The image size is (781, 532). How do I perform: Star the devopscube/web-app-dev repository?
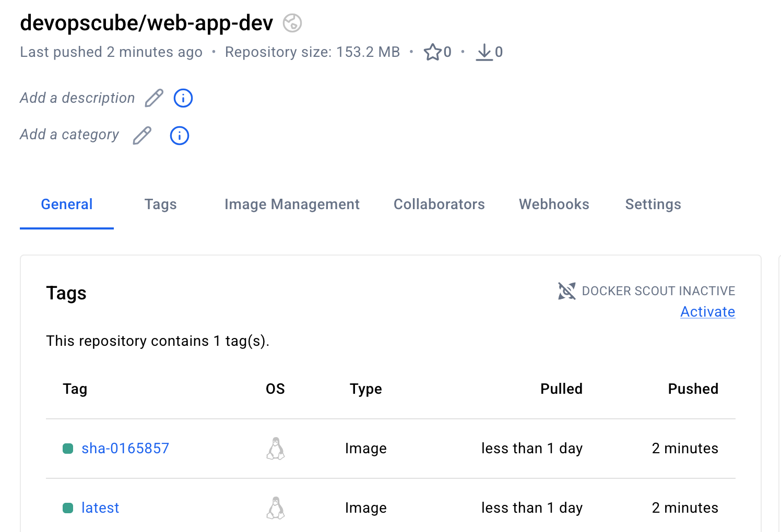tap(433, 52)
